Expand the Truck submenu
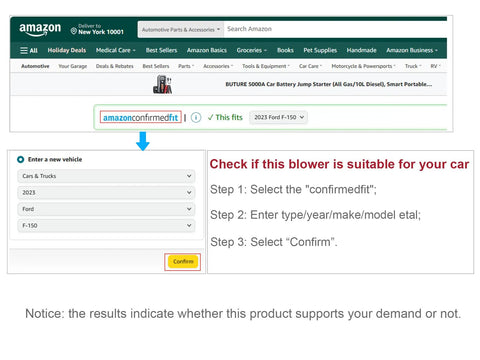The height and width of the screenshot is (360, 480). click(413, 66)
